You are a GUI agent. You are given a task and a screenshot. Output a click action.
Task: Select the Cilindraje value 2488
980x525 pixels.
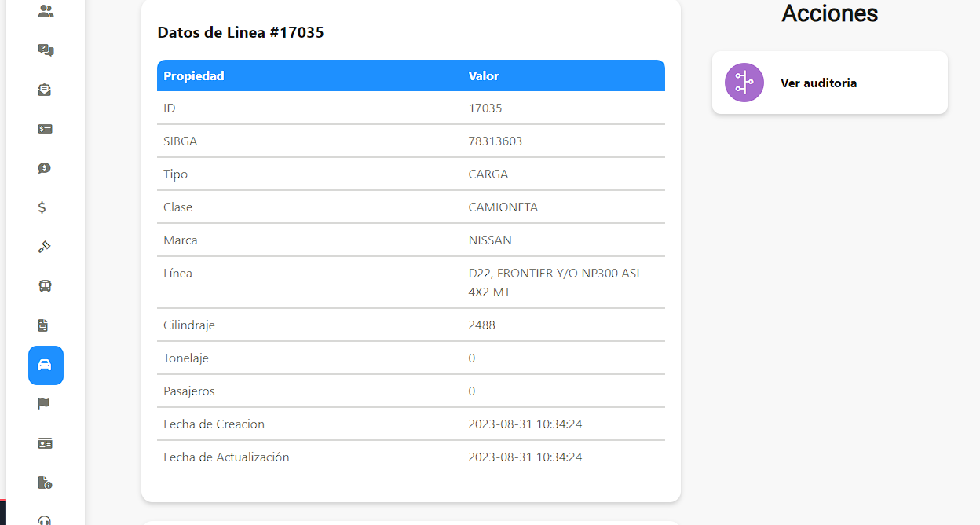pyautogui.click(x=482, y=325)
